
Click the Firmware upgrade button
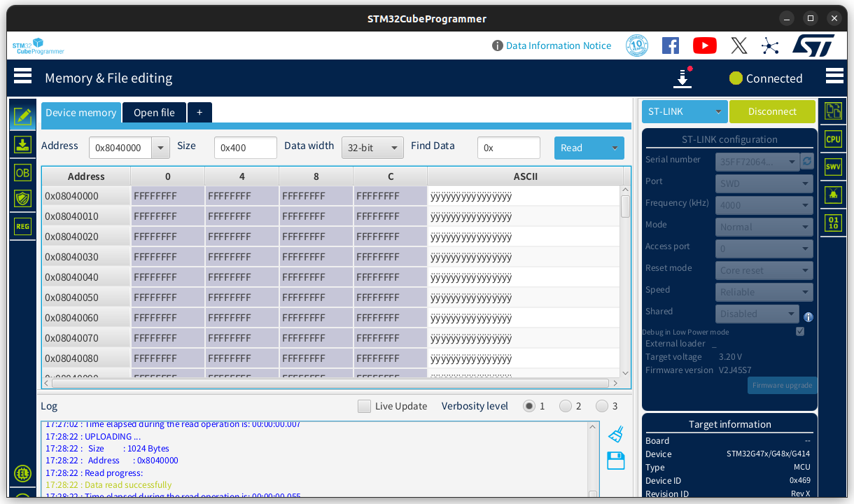[782, 385]
